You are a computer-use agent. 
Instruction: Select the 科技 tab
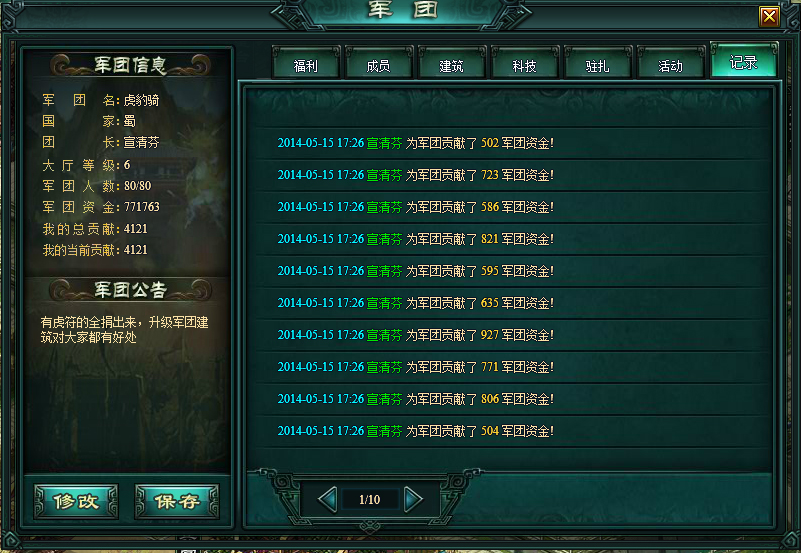pyautogui.click(x=525, y=65)
